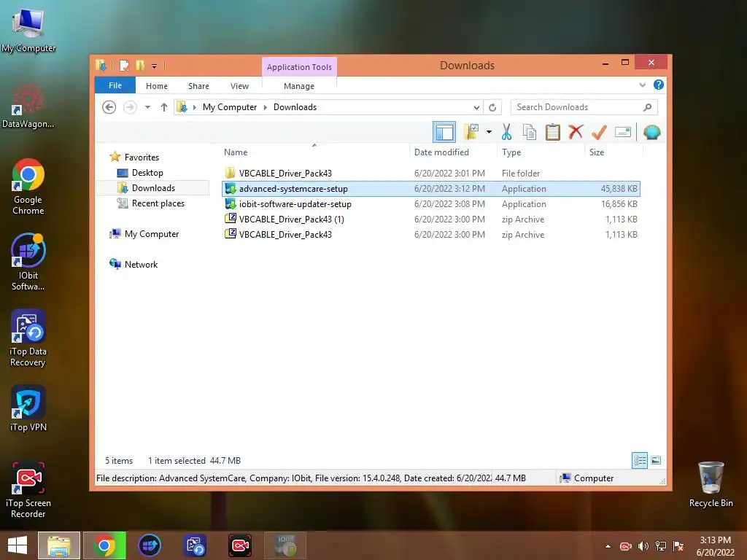Viewport: 747px width, 560px height.
Task: Switch to the Home ribbon tab
Action: pos(157,86)
